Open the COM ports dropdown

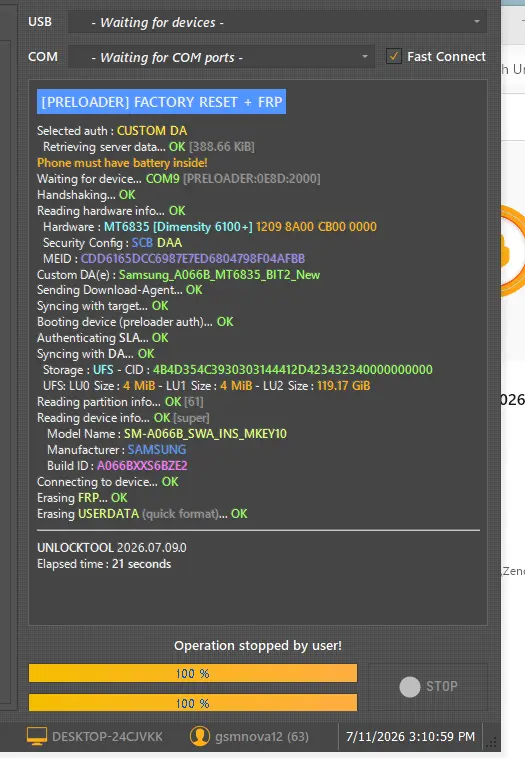pyautogui.click(x=221, y=57)
